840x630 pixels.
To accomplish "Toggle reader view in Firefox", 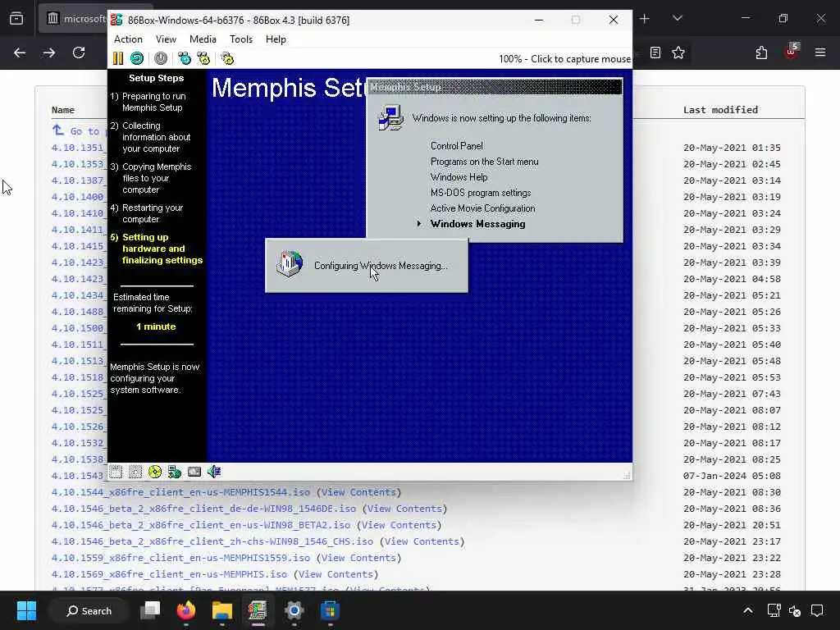I will pos(655,52).
